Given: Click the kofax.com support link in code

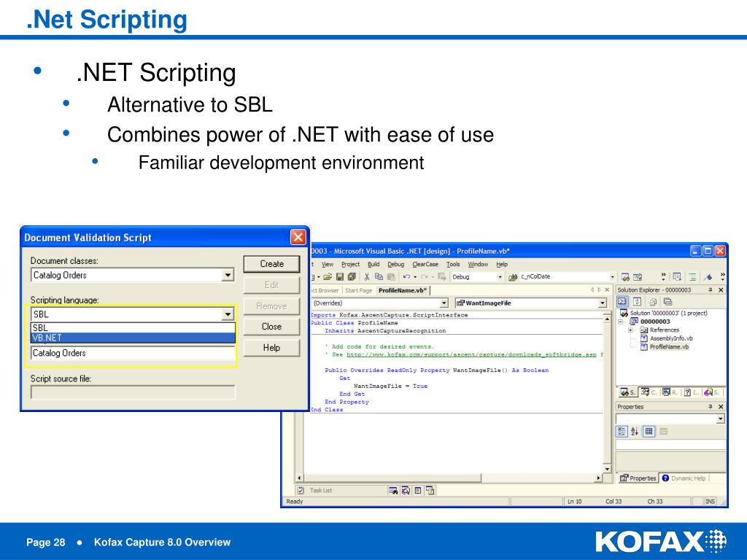Looking at the screenshot, I should (x=471, y=354).
